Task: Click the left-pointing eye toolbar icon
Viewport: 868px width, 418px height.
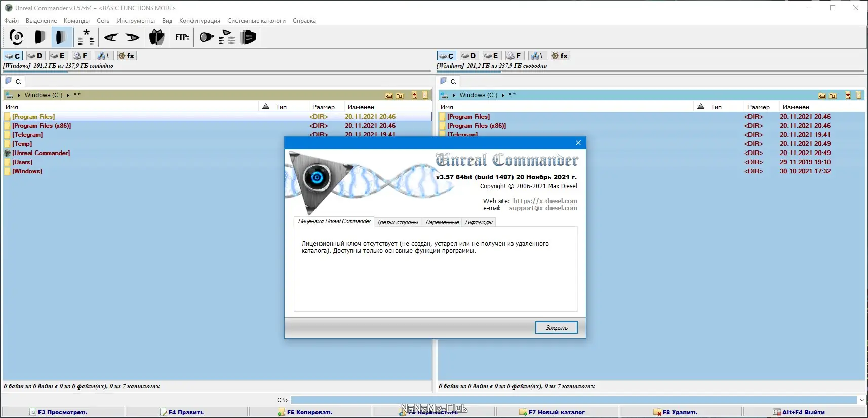Action: 111,37
